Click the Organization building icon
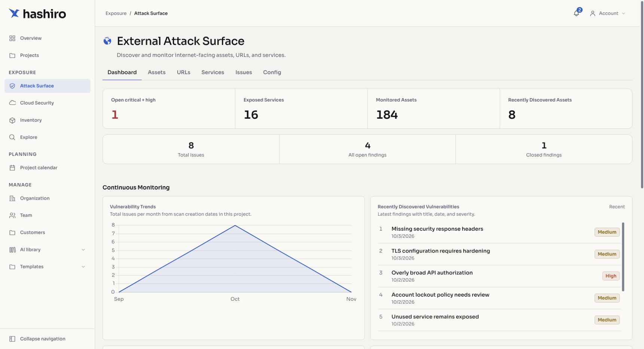The width and height of the screenshot is (644, 349). [12, 198]
